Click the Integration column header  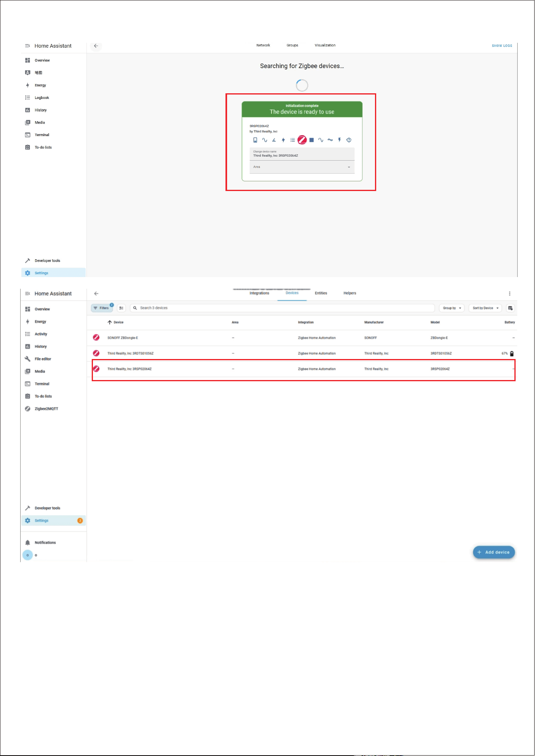point(305,322)
